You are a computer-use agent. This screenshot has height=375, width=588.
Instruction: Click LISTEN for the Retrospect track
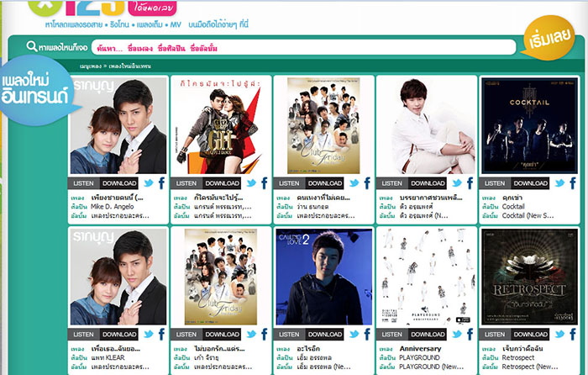pyautogui.click(x=495, y=334)
